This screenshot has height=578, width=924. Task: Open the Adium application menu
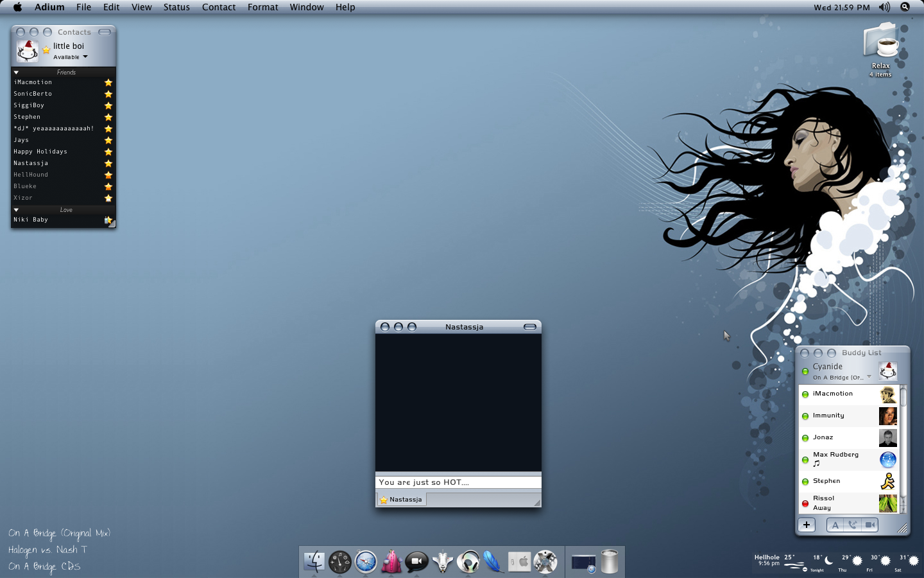[49, 7]
